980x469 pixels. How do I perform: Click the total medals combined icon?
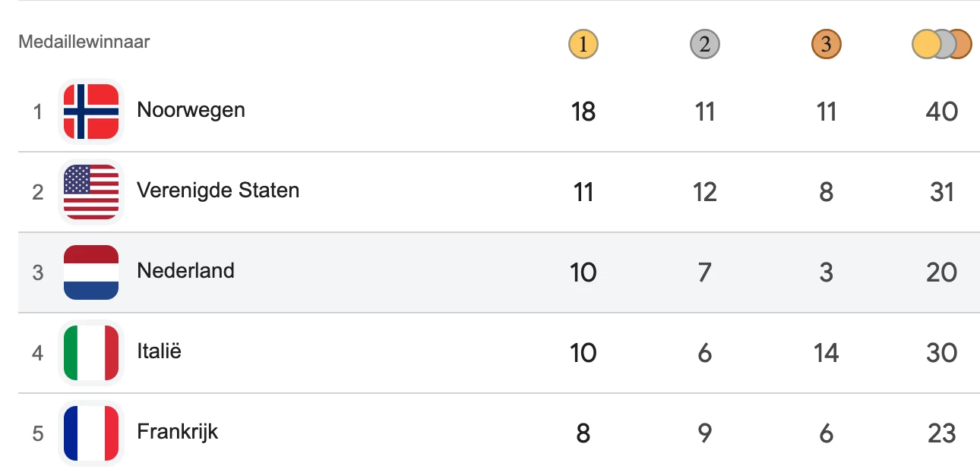click(x=942, y=45)
